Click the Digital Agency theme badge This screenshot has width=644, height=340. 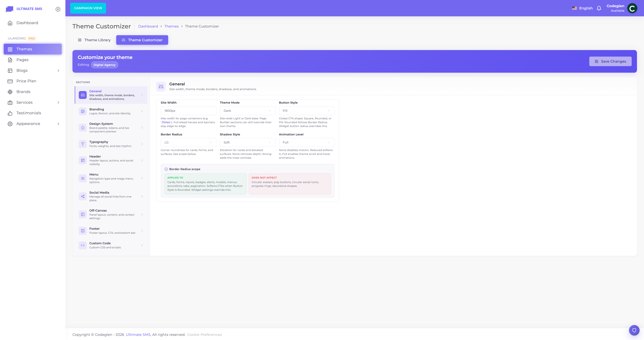pyautogui.click(x=105, y=65)
